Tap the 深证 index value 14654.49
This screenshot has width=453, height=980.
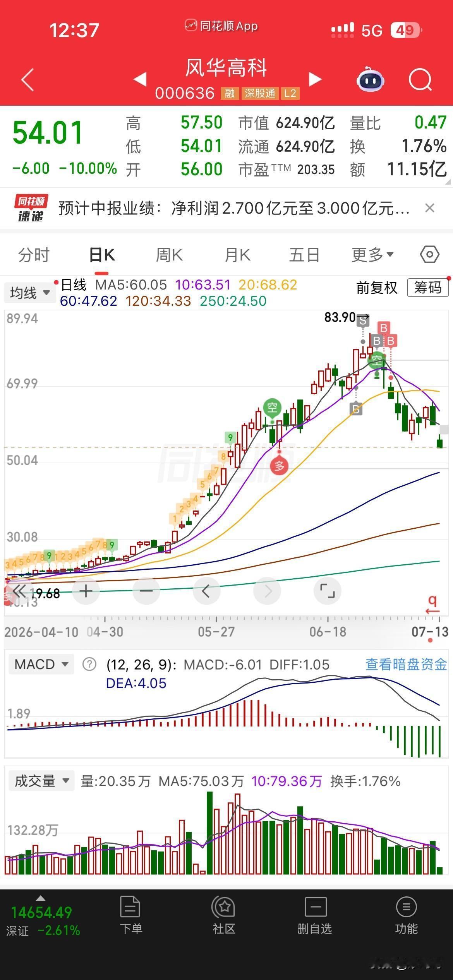click(41, 912)
